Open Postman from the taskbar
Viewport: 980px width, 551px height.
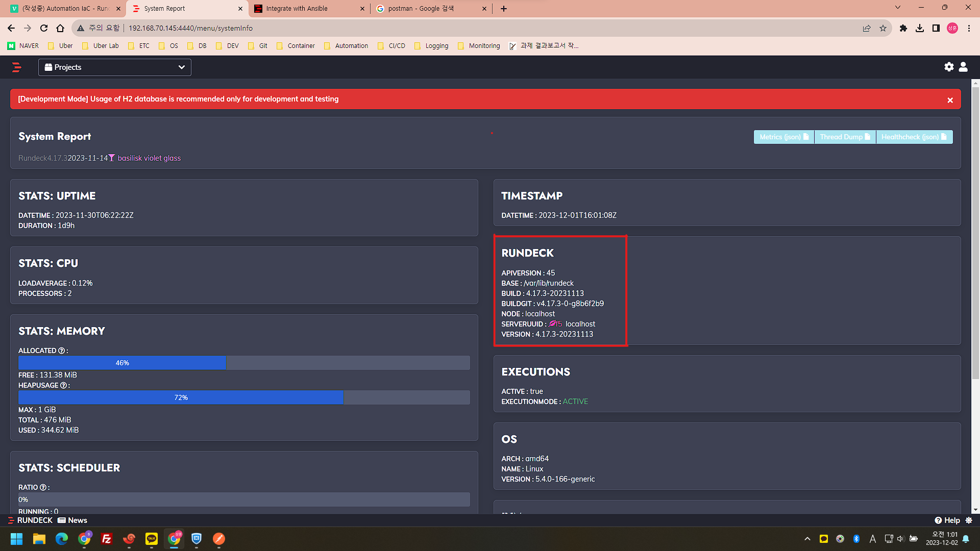[219, 539]
